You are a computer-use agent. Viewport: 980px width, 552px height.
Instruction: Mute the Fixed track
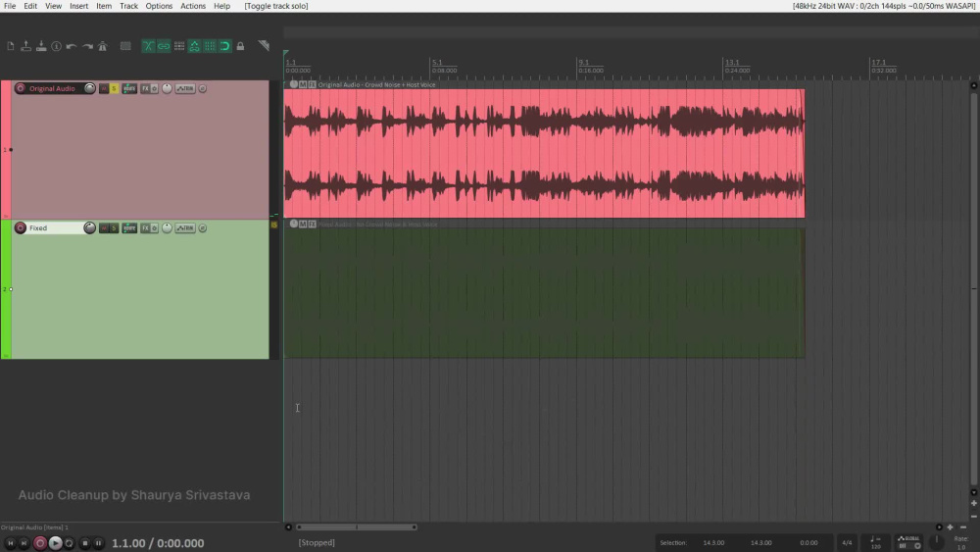pyautogui.click(x=104, y=228)
